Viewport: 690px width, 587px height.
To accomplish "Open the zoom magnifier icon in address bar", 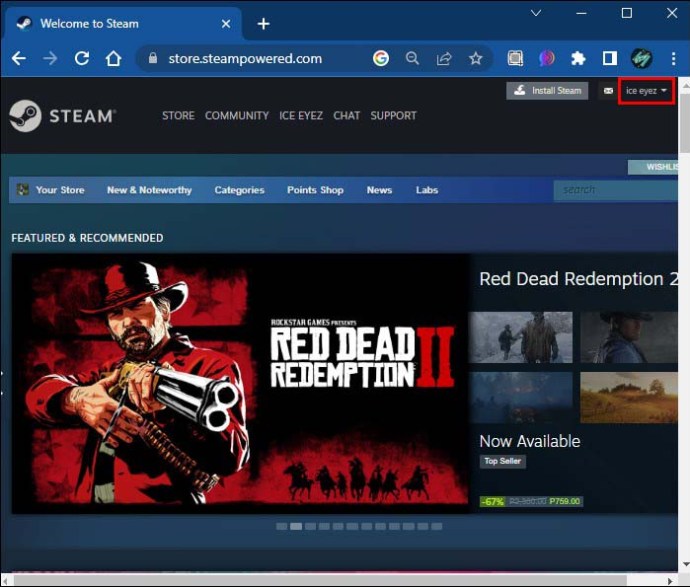I will (x=412, y=58).
